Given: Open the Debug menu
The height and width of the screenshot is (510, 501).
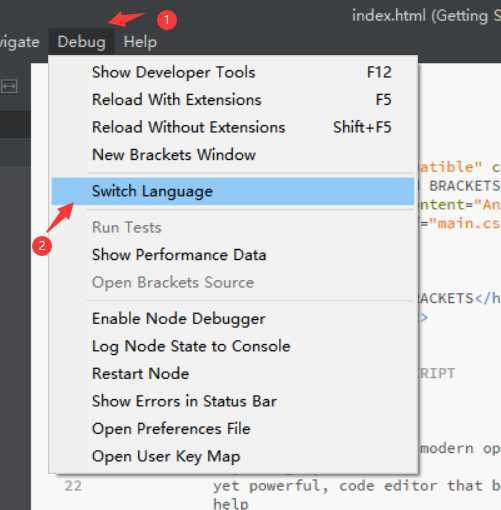Looking at the screenshot, I should [81, 42].
